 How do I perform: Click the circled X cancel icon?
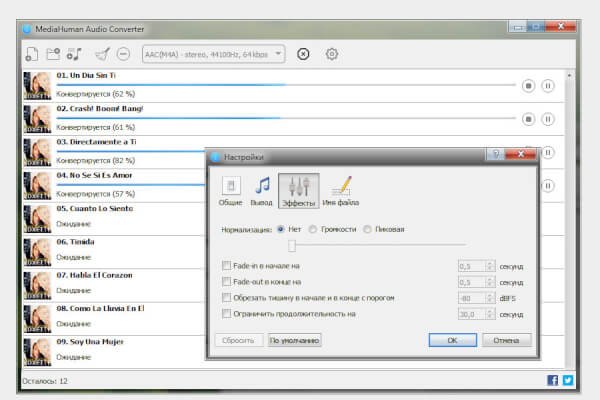(303, 54)
